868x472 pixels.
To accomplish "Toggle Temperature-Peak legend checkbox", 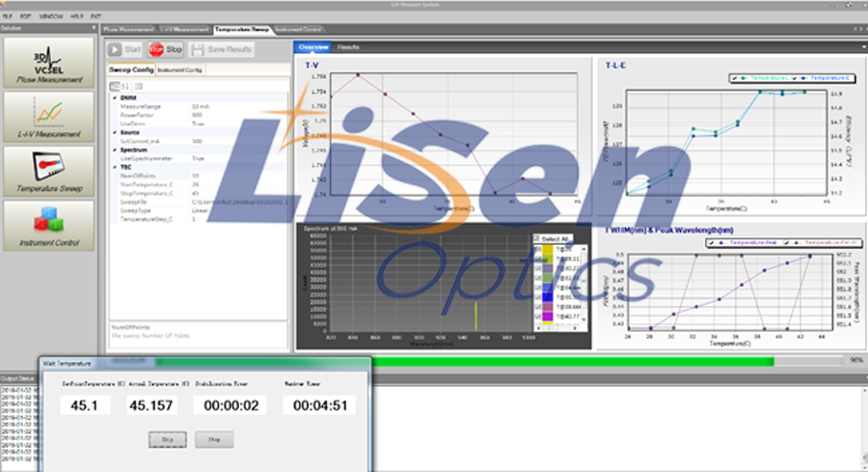I will [x=712, y=243].
